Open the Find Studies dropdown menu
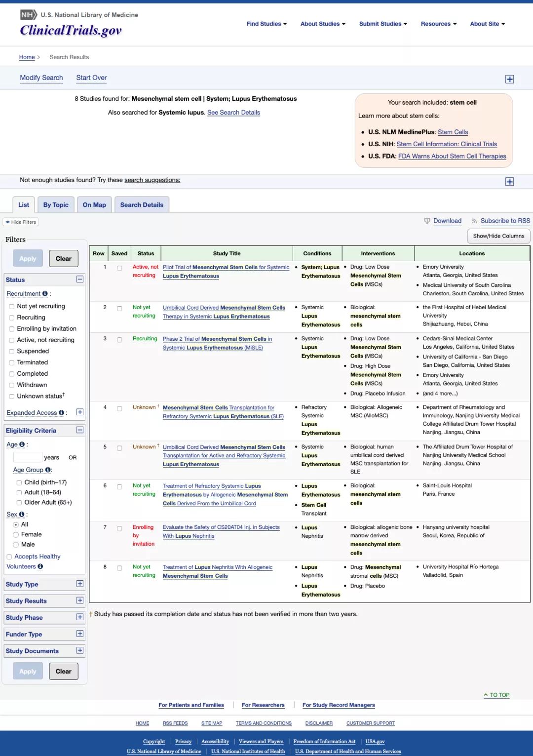The image size is (533, 756). pos(266,24)
